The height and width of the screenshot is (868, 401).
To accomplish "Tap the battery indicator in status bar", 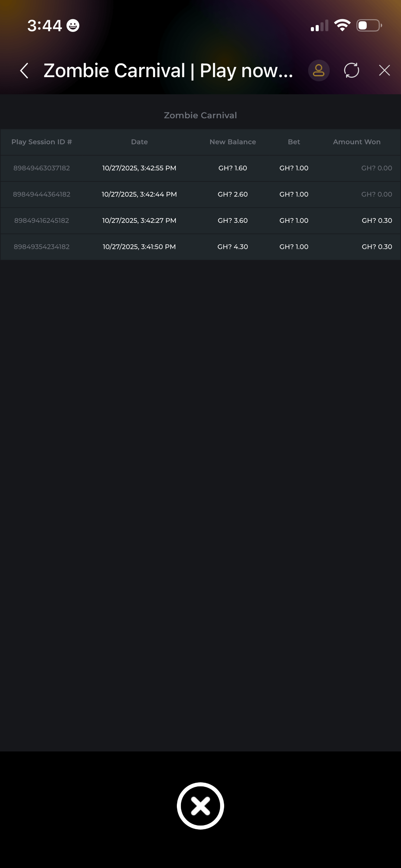I will point(369,25).
